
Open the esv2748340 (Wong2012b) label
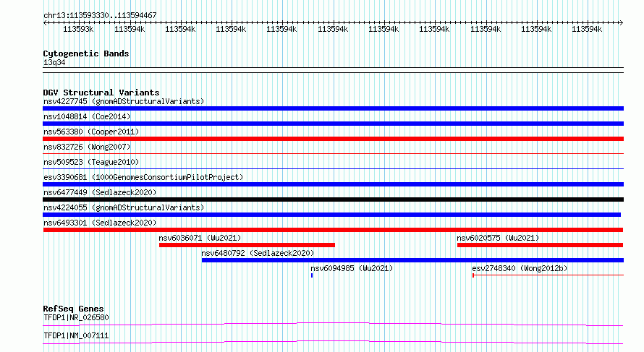(520, 268)
